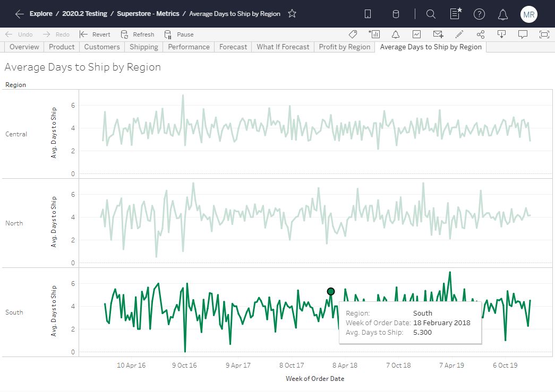The width and height of the screenshot is (555, 392).
Task: Open the device preview icon
Action: (x=368, y=14)
